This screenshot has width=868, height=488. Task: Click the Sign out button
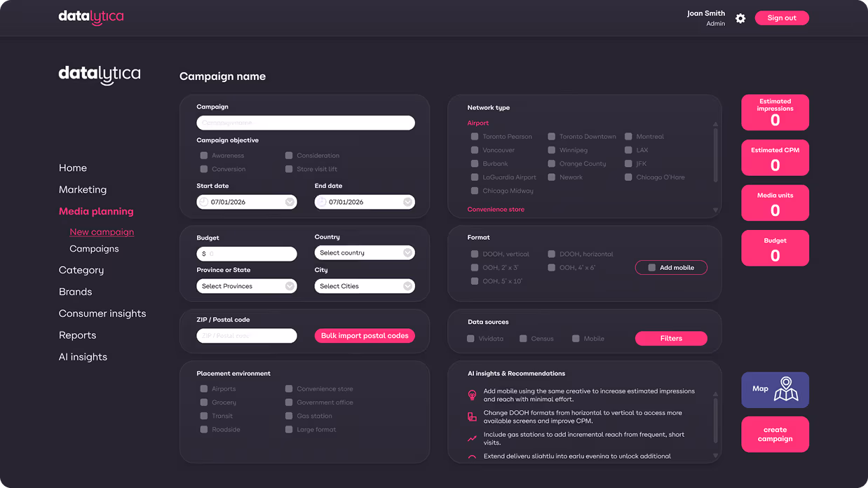(782, 18)
